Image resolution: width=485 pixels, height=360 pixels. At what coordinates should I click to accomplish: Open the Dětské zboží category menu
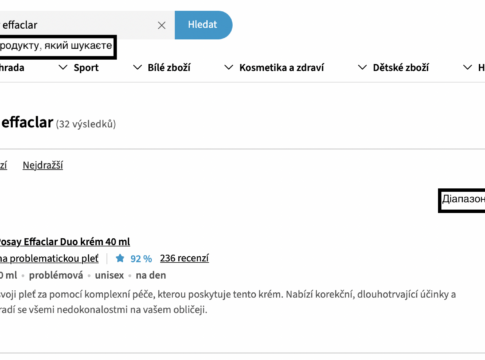[401, 68]
